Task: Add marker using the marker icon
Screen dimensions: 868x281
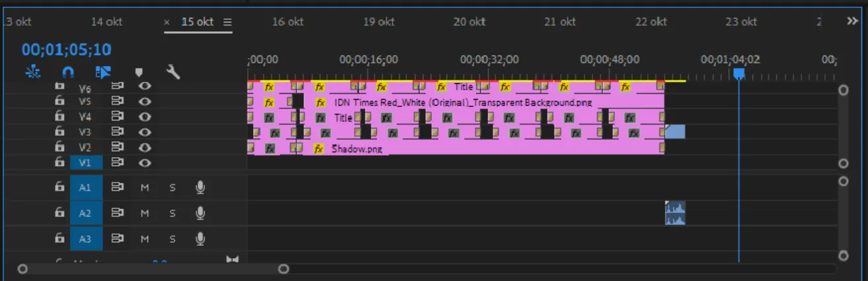Action: (x=139, y=72)
